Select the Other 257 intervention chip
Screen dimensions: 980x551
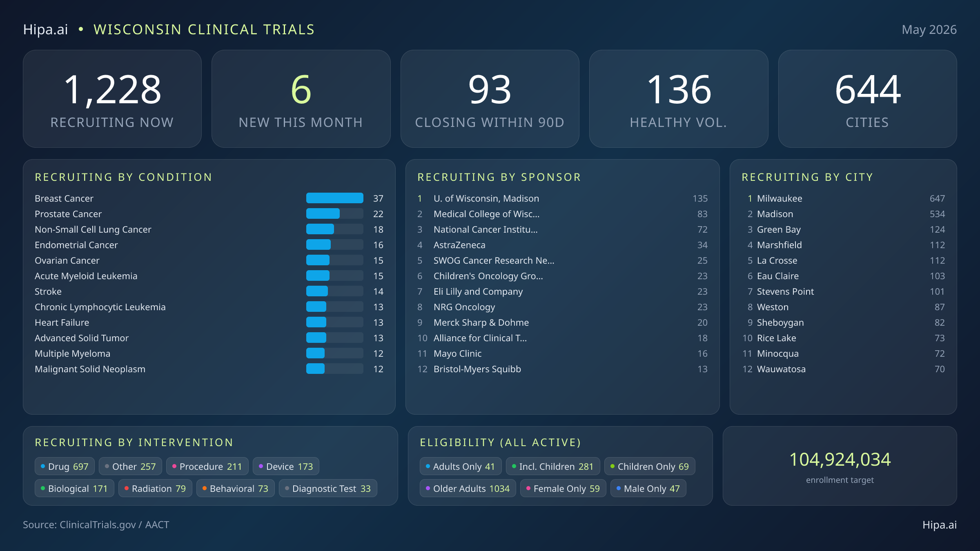click(130, 466)
